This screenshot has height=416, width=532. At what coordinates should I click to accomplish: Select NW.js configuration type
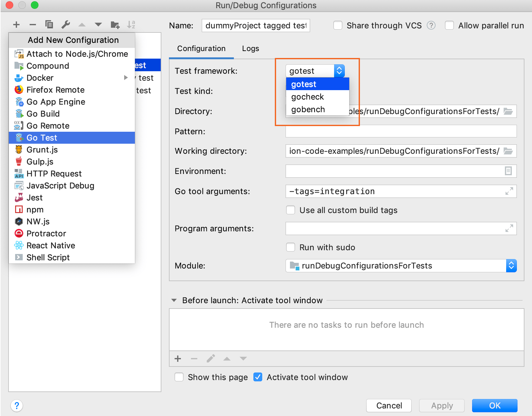pos(72,222)
